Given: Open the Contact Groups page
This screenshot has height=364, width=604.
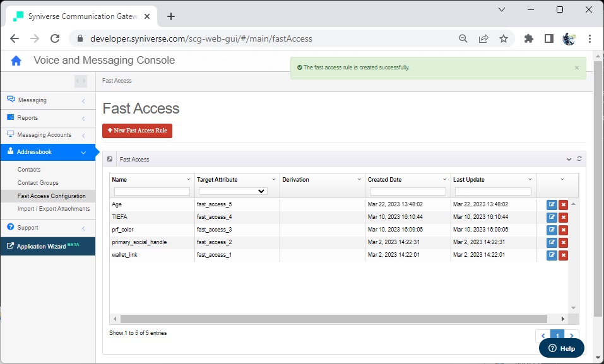Looking at the screenshot, I should 38,182.
